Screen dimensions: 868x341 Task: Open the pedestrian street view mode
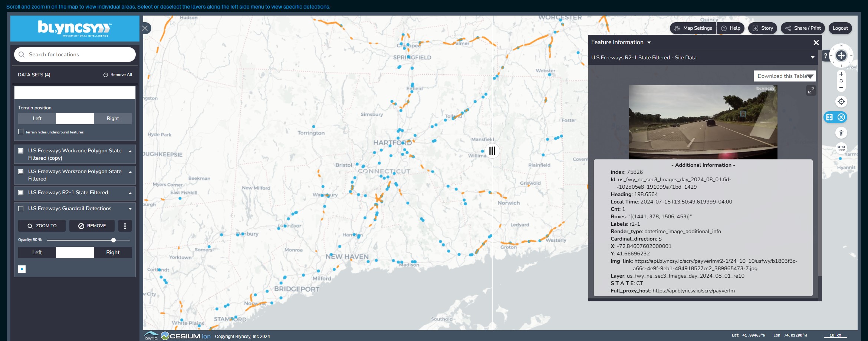[841, 133]
